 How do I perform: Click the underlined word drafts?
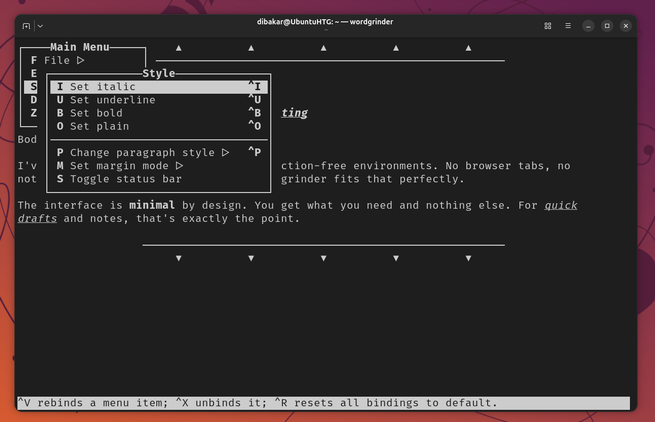(x=37, y=219)
